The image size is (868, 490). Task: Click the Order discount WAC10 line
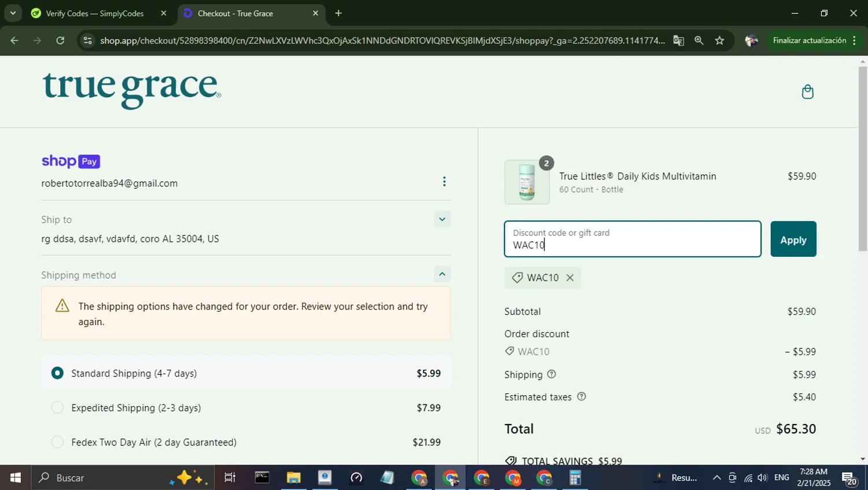coord(660,352)
